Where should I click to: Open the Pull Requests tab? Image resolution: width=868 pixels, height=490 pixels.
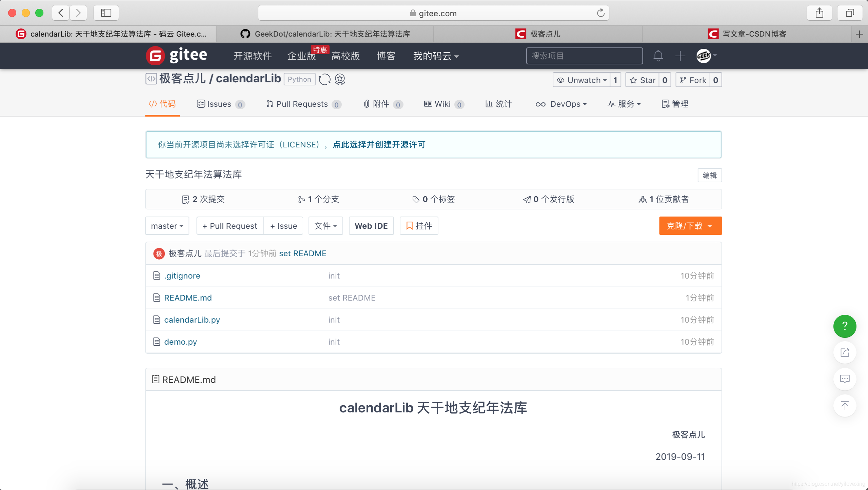(x=304, y=104)
